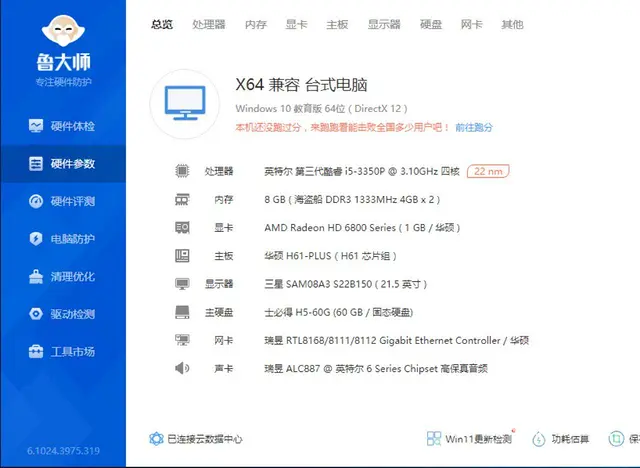Click the 处理器 row label

(x=219, y=171)
